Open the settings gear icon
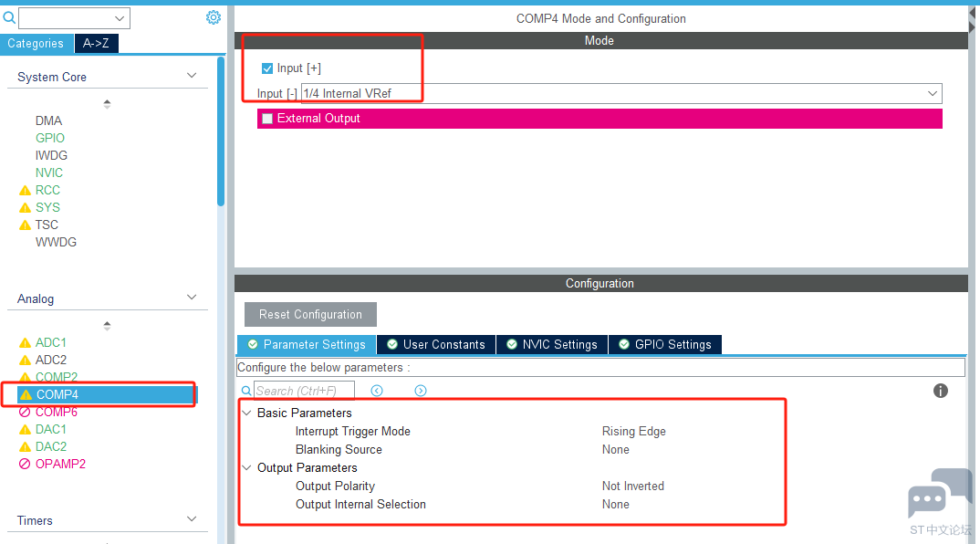Image resolution: width=980 pixels, height=544 pixels. tap(214, 17)
